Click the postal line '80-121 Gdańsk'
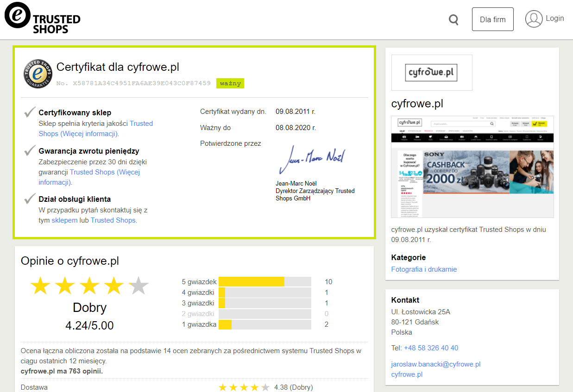This screenshot has width=573, height=392. coord(415,322)
